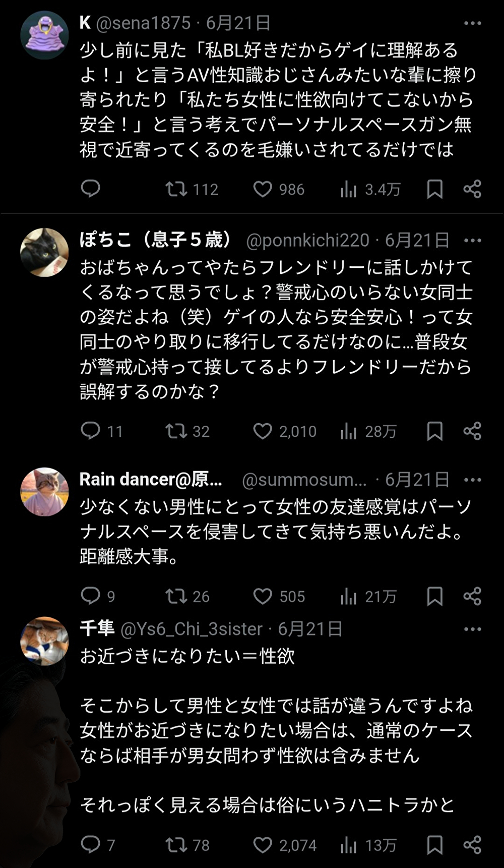Repost Rain dancer's post with 26 reposts
Image resolution: width=504 pixels, height=868 pixels.
[176, 596]
